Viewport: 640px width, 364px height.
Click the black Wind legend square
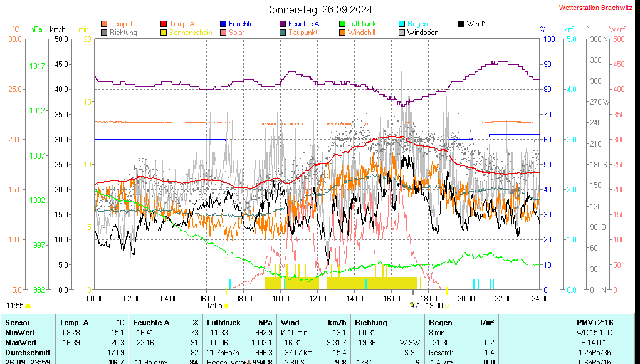(461, 24)
